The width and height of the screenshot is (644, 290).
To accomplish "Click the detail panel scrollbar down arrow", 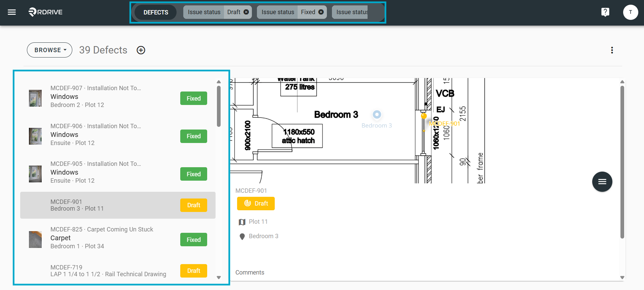I will (x=622, y=278).
